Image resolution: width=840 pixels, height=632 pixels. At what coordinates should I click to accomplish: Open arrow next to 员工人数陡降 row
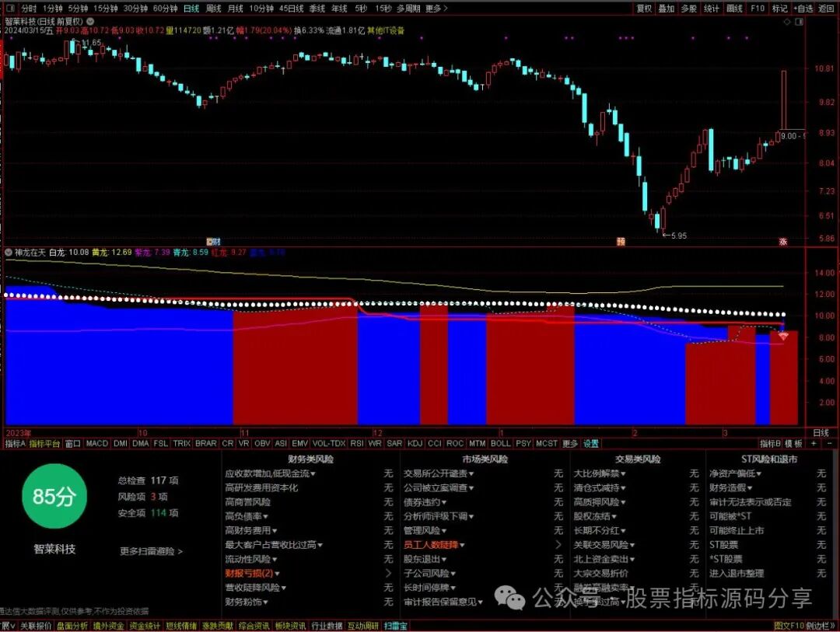(x=558, y=545)
